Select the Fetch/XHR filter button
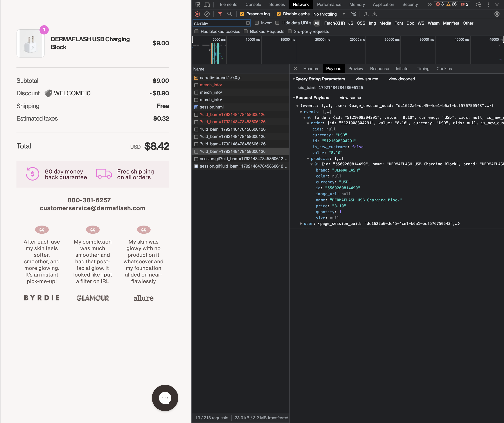Viewport: 504px width, 423px height. [x=334, y=23]
